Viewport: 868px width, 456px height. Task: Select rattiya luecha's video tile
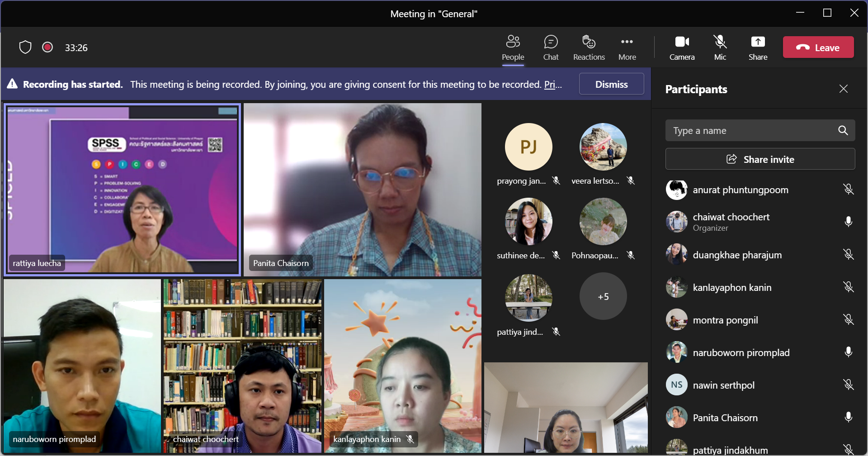click(x=122, y=190)
